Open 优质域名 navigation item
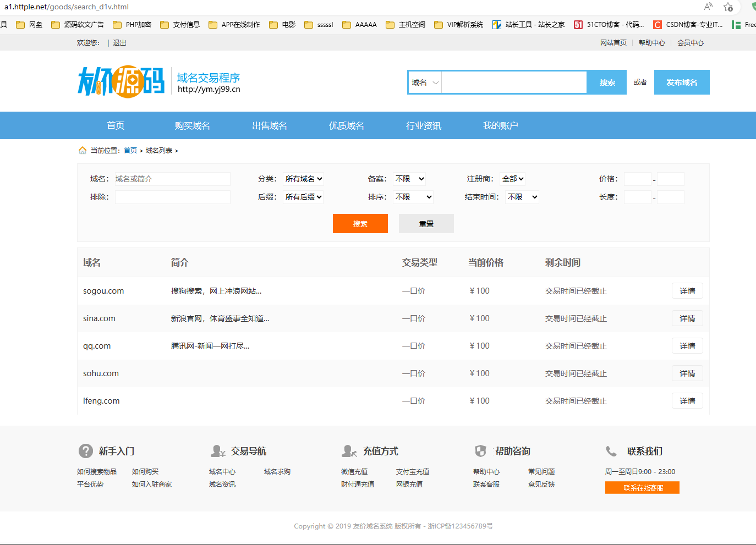756x545 pixels. coord(347,125)
